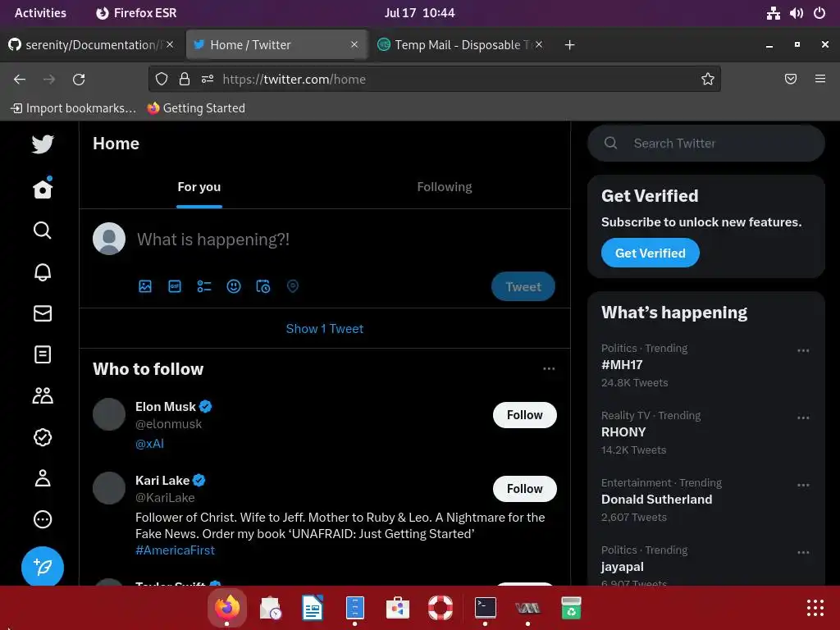Open LibreOffice Writer from the dock
840x630 pixels.
point(313,608)
